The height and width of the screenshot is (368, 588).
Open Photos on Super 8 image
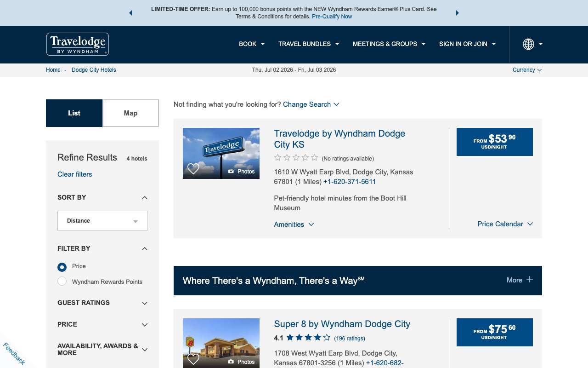(241, 362)
